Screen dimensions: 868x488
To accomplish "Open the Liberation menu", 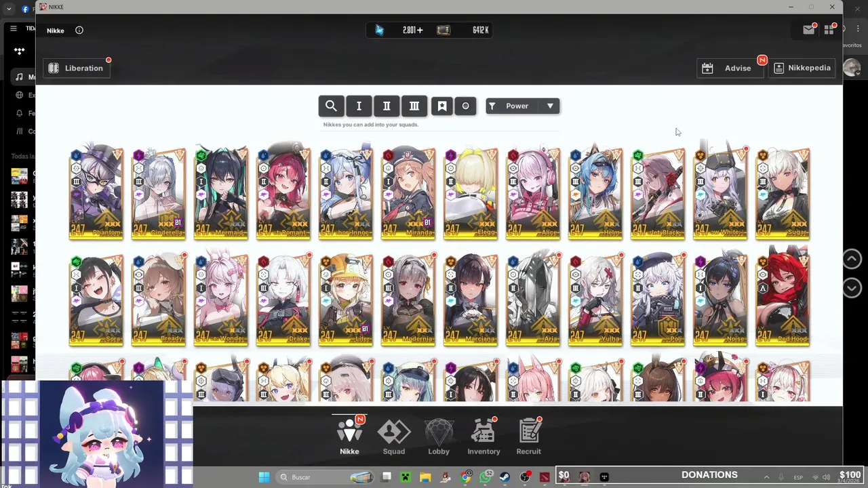I will [77, 68].
